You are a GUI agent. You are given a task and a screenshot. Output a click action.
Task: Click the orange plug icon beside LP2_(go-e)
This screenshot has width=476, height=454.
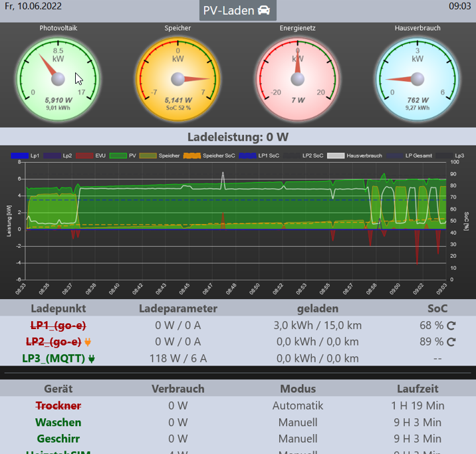(87, 342)
